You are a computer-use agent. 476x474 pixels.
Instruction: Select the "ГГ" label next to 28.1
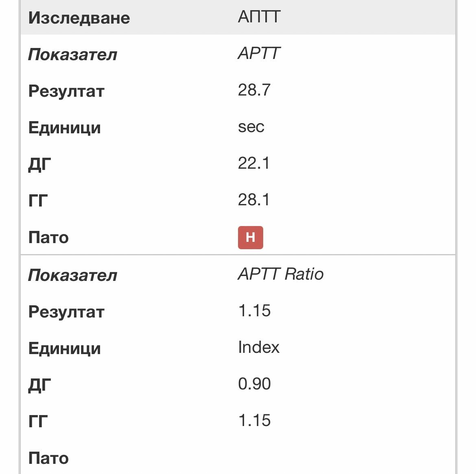[x=38, y=201]
